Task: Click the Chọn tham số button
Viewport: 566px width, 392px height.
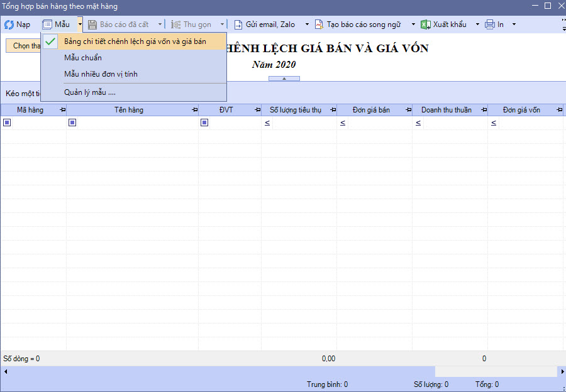Action: click(x=25, y=46)
